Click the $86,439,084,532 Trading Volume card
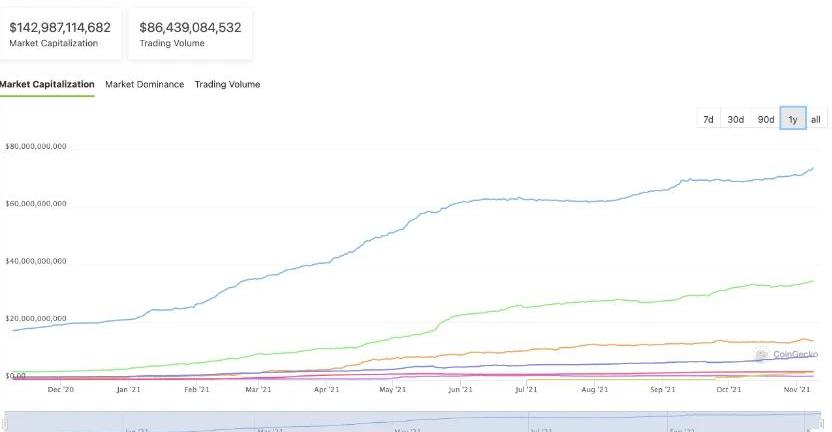This screenshot has width=832, height=432. click(x=189, y=34)
